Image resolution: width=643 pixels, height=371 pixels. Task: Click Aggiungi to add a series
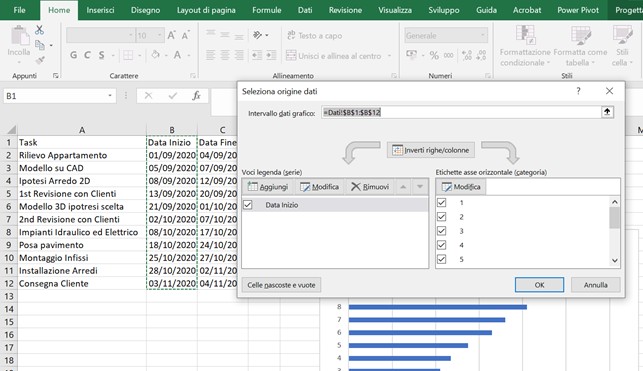tap(268, 187)
